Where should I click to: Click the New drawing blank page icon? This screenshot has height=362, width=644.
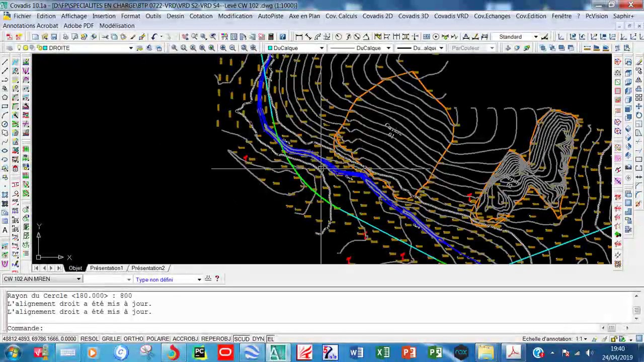[x=35, y=37]
